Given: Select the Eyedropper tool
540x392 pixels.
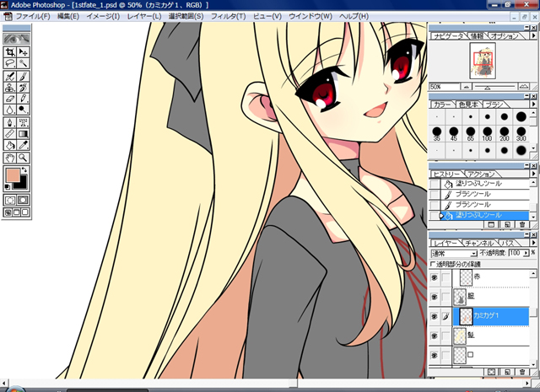Looking at the screenshot, I should 23,144.
